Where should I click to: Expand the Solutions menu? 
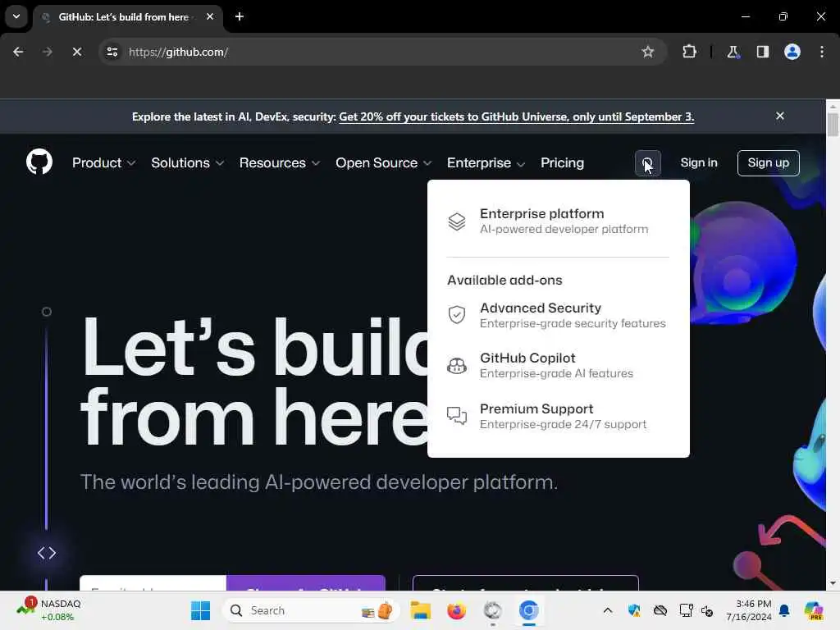187,163
